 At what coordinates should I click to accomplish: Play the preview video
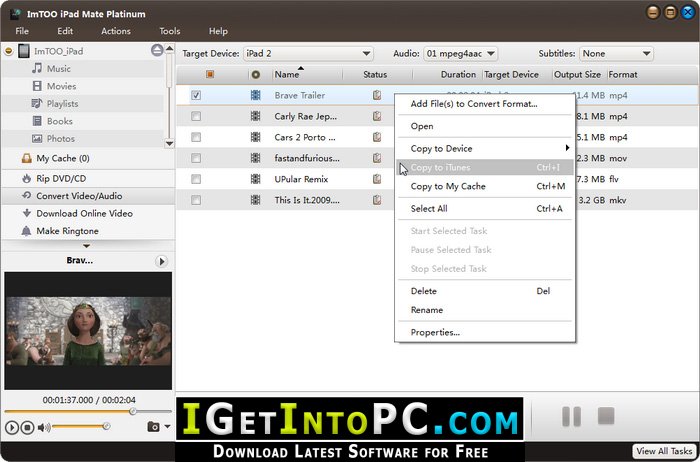click(12, 428)
